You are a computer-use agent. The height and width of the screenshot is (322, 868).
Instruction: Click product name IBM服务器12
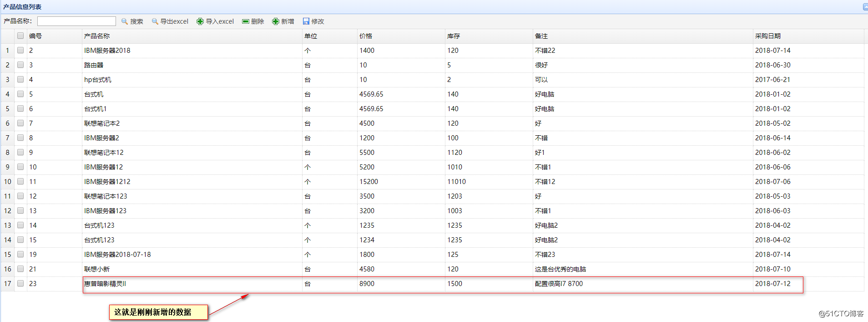(103, 167)
